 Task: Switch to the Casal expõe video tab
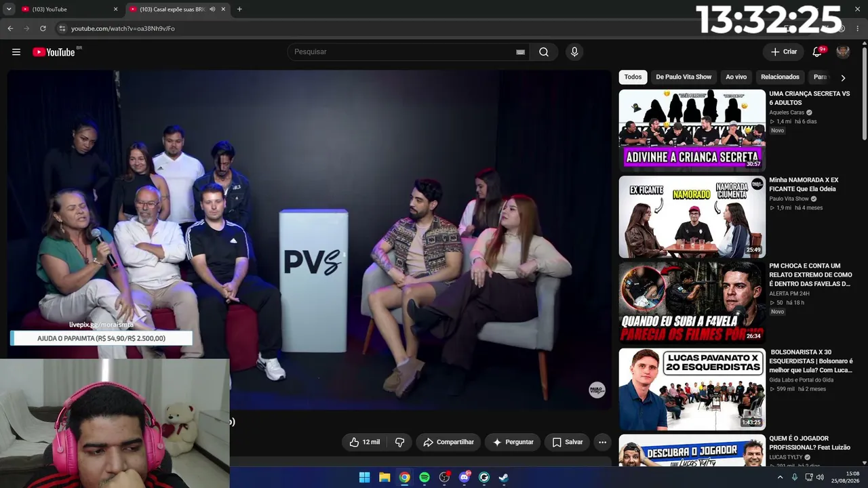click(x=178, y=9)
